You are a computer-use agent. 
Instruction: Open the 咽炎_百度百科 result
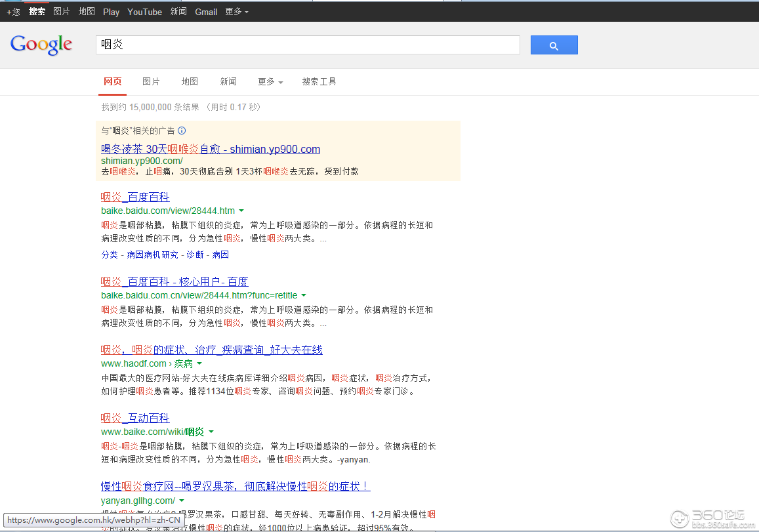(x=135, y=197)
